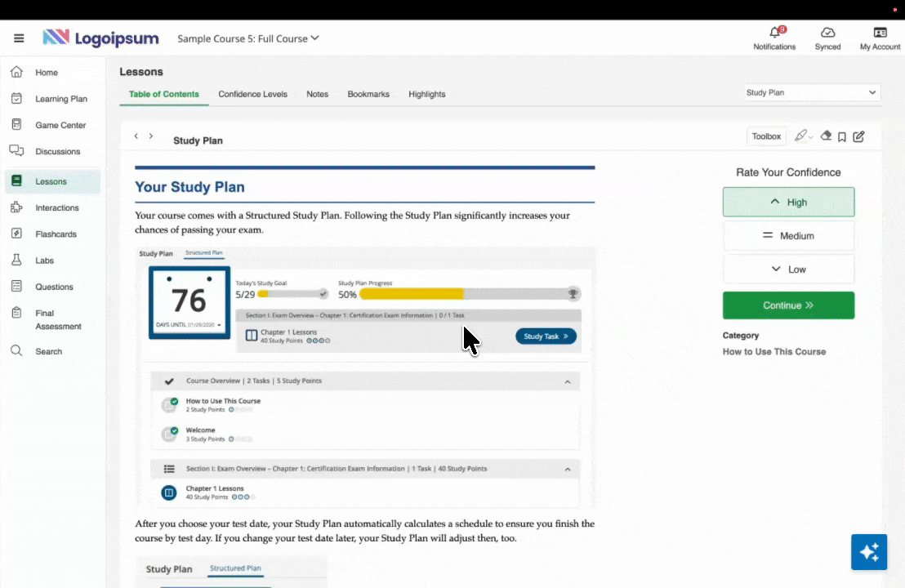The height and width of the screenshot is (588, 905).
Task: Click the Synced cloud icon
Action: coord(827,33)
